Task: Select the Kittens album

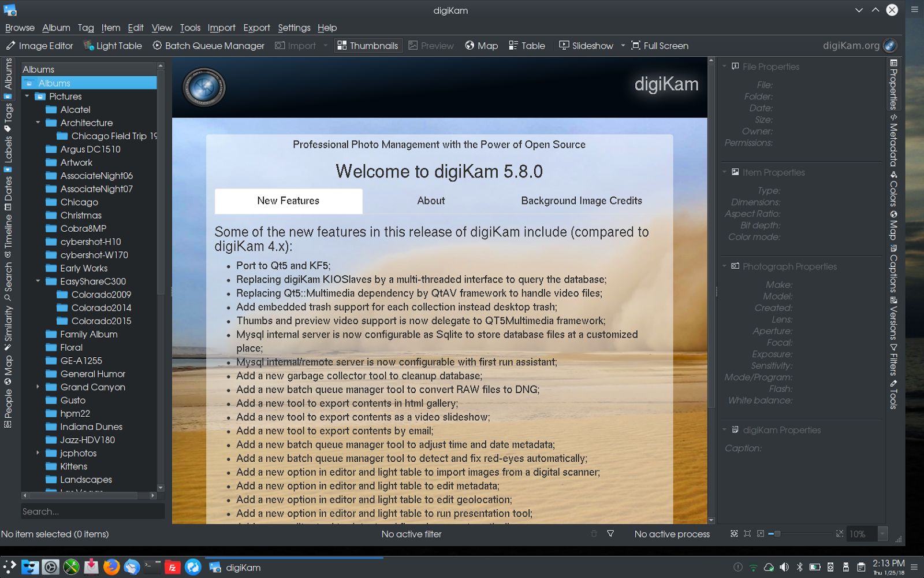Action: pyautogui.click(x=74, y=466)
